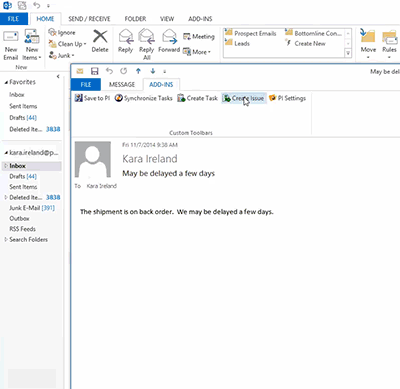Open the Clean Up dropdown
The image size is (400, 389).
(x=68, y=44)
